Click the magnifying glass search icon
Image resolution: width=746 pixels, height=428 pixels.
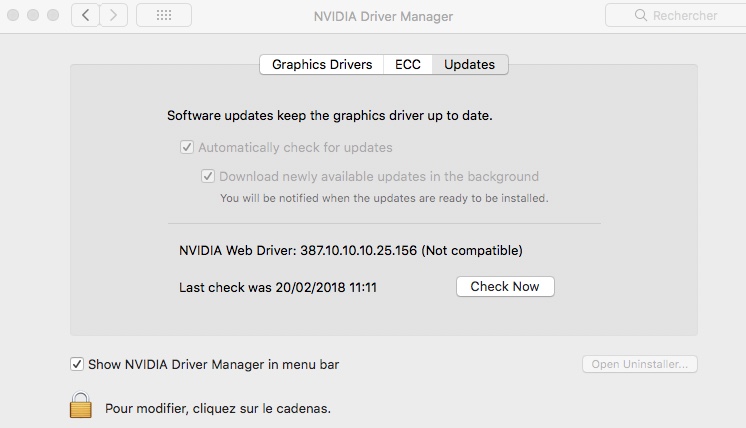pos(641,15)
